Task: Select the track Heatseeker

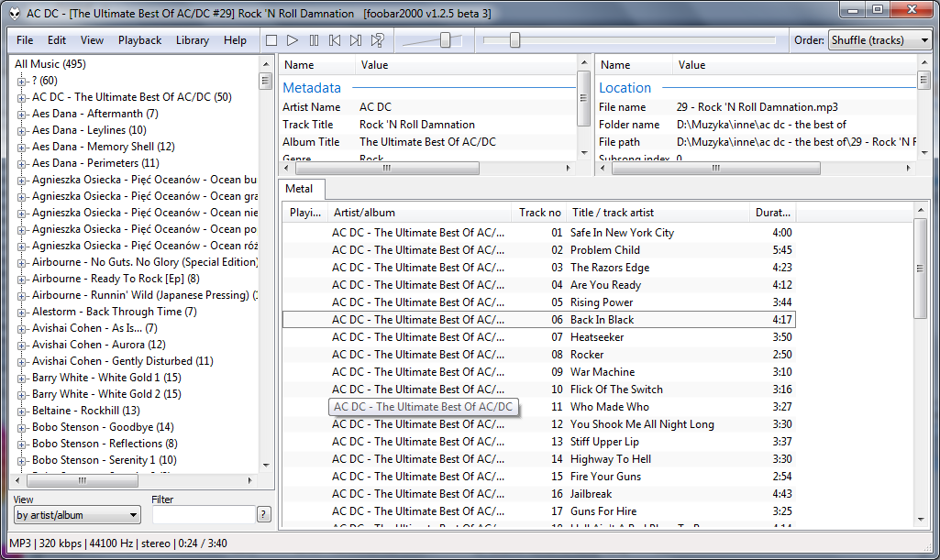Action: (538, 337)
